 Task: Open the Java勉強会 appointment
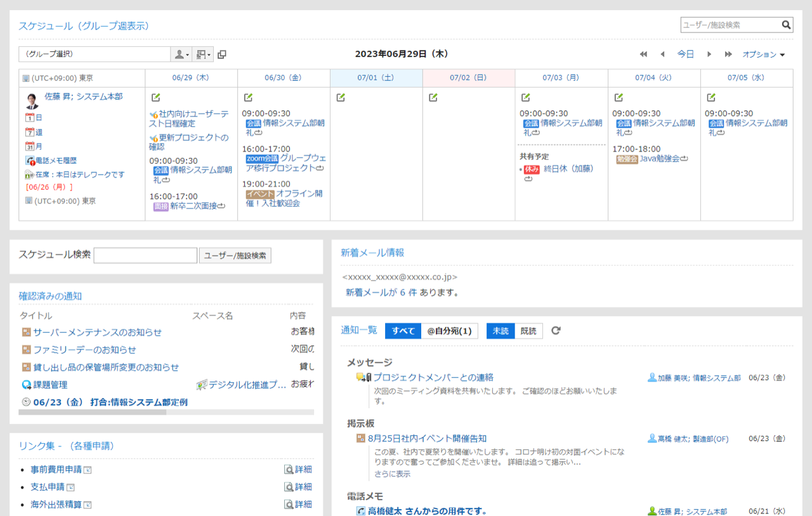(659, 159)
